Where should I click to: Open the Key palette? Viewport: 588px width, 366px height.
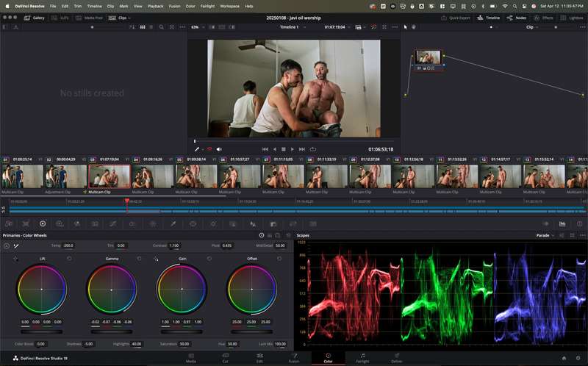pos(273,224)
